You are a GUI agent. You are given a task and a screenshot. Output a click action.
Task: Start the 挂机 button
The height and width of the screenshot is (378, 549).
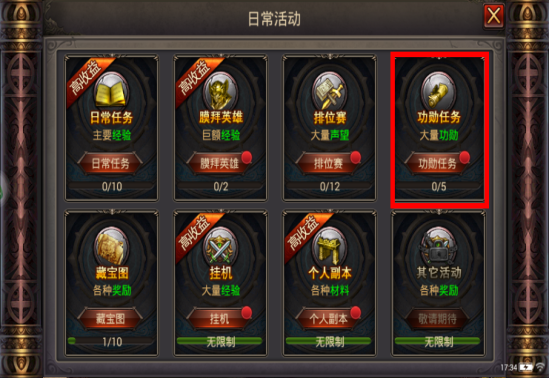click(x=219, y=319)
